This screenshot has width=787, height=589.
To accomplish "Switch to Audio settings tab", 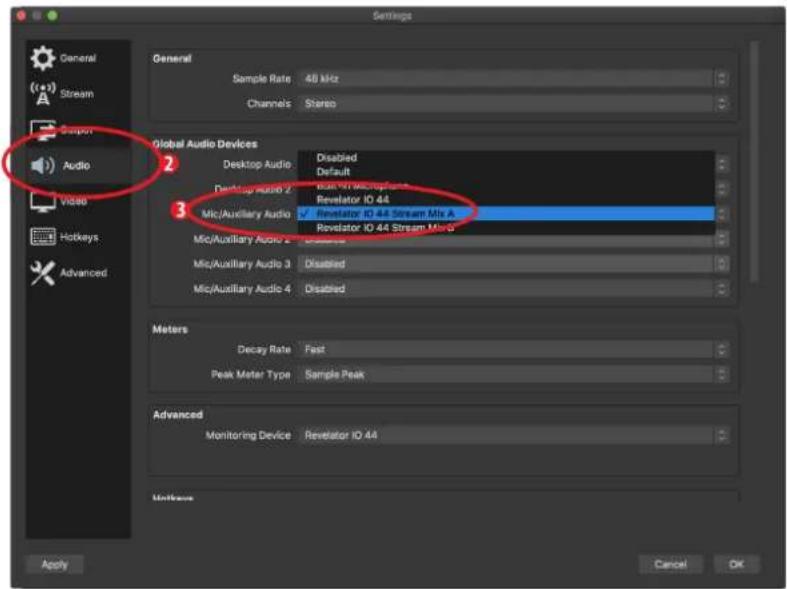I will (78, 165).
